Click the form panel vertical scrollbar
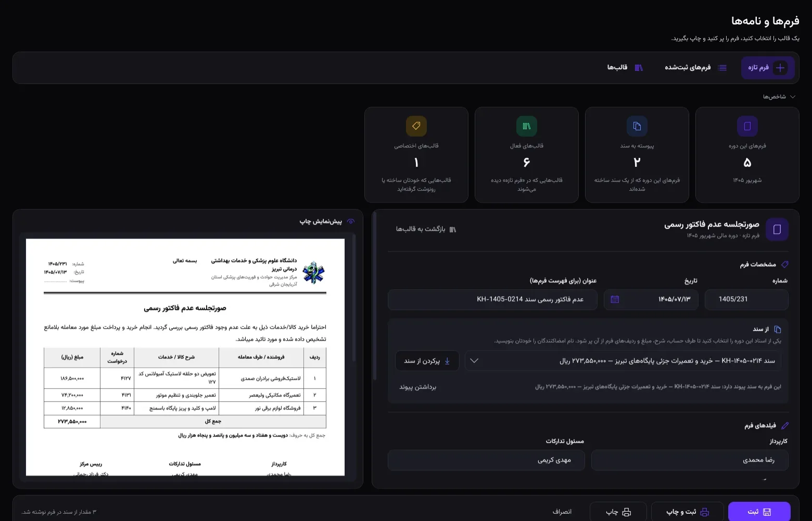 pos(374,297)
